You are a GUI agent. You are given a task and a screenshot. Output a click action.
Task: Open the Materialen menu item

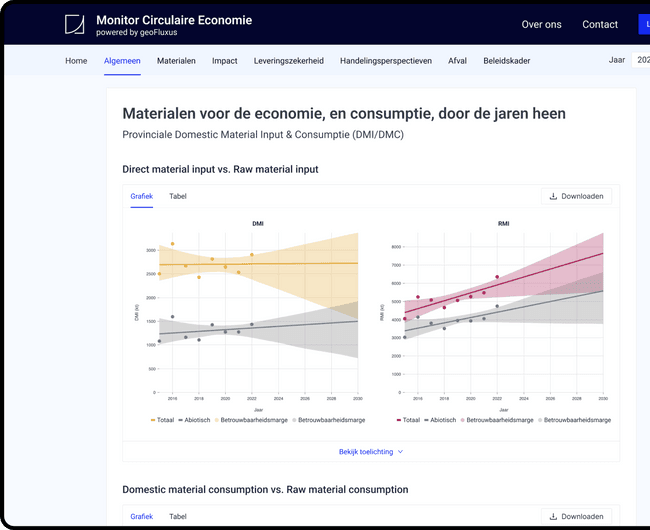(x=176, y=61)
